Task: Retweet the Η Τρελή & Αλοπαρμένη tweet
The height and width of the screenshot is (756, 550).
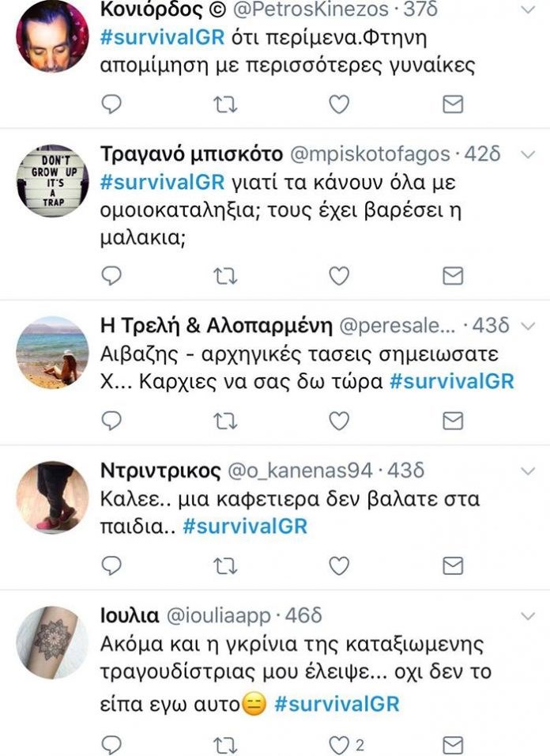Action: 225,421
